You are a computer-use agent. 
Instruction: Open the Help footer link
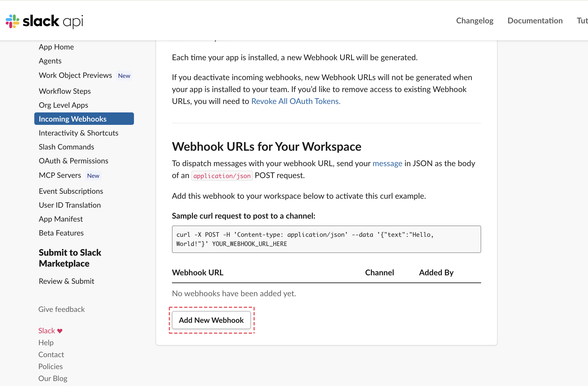(x=46, y=342)
